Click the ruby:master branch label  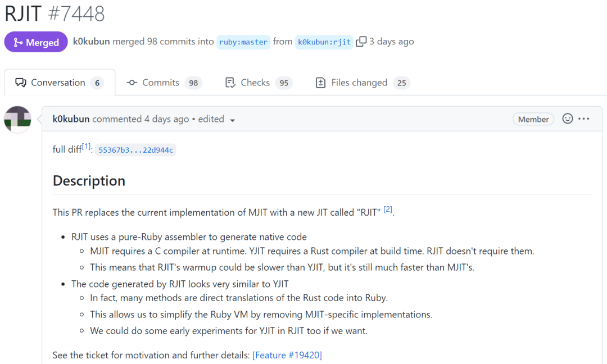(243, 41)
